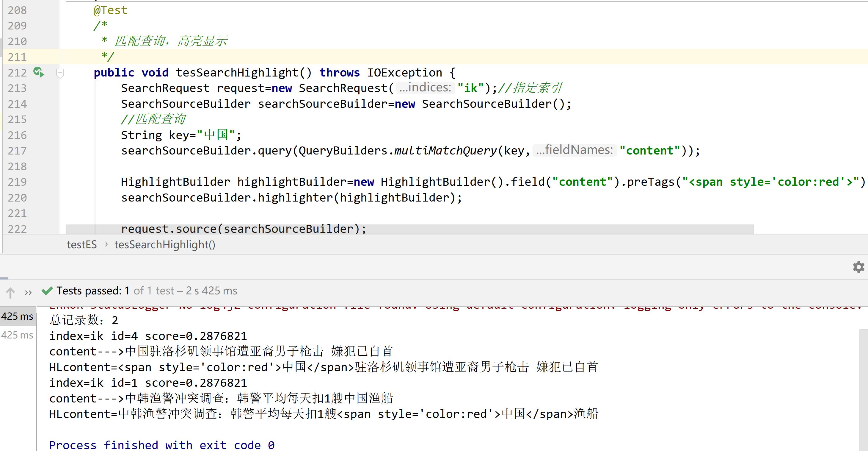Viewport: 868px width, 451px height.
Task: Click the searchSourceBuilder.highlighter line
Action: click(x=291, y=198)
